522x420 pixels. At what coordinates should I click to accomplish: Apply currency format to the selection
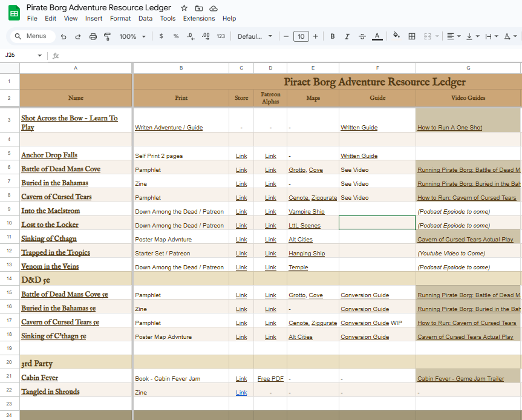click(160, 36)
